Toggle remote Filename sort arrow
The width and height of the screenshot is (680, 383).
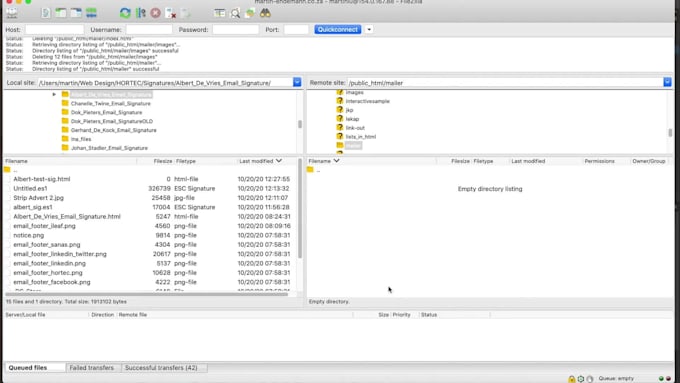(337, 161)
